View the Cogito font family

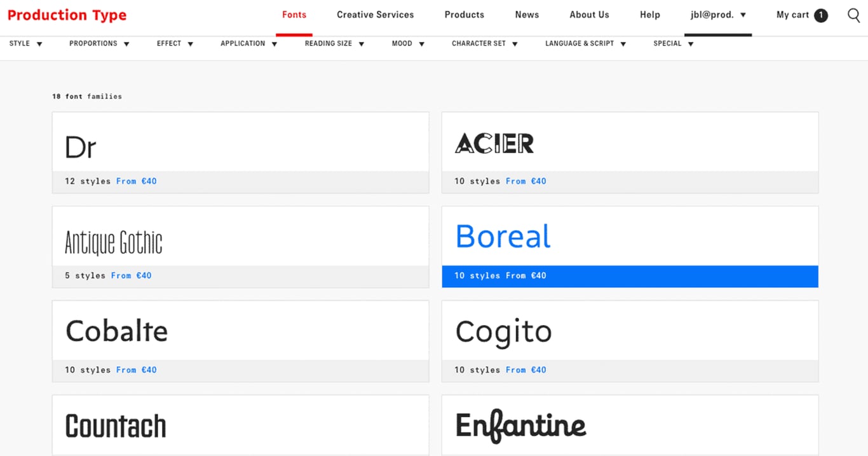tap(630, 341)
